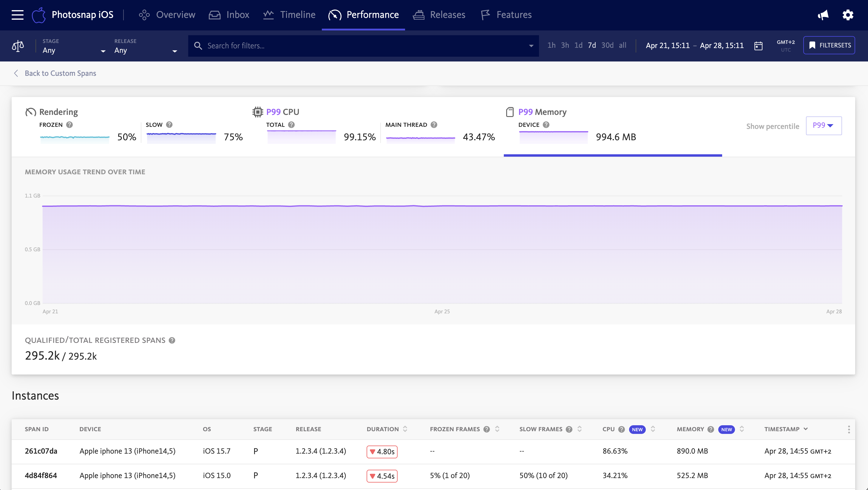This screenshot has height=490, width=868.
Task: Sort instances by Duration
Action: click(x=405, y=429)
